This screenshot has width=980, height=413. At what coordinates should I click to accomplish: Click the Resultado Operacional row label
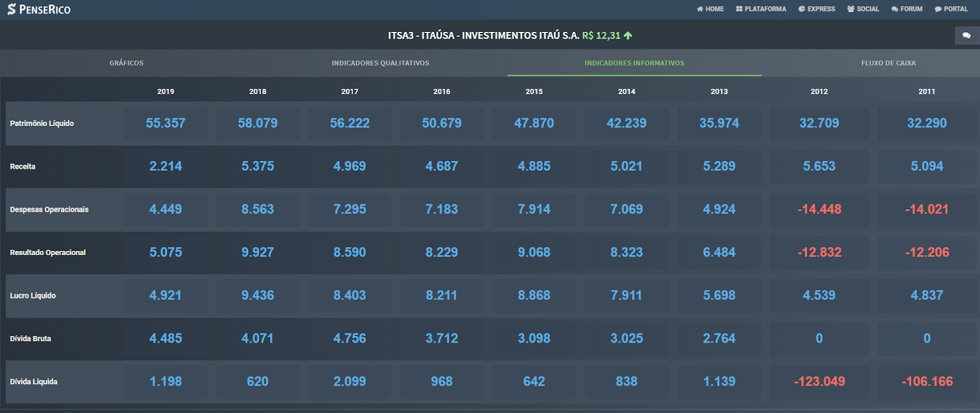click(48, 253)
